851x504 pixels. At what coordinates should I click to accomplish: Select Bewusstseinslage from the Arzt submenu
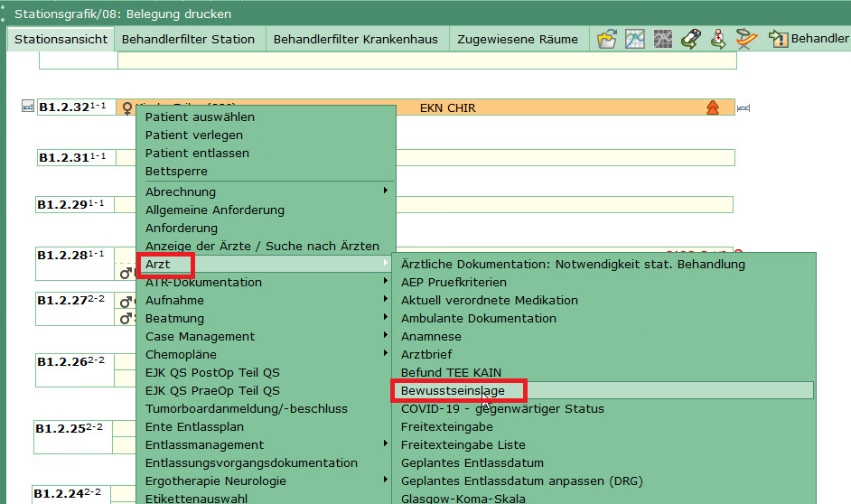pyautogui.click(x=453, y=390)
